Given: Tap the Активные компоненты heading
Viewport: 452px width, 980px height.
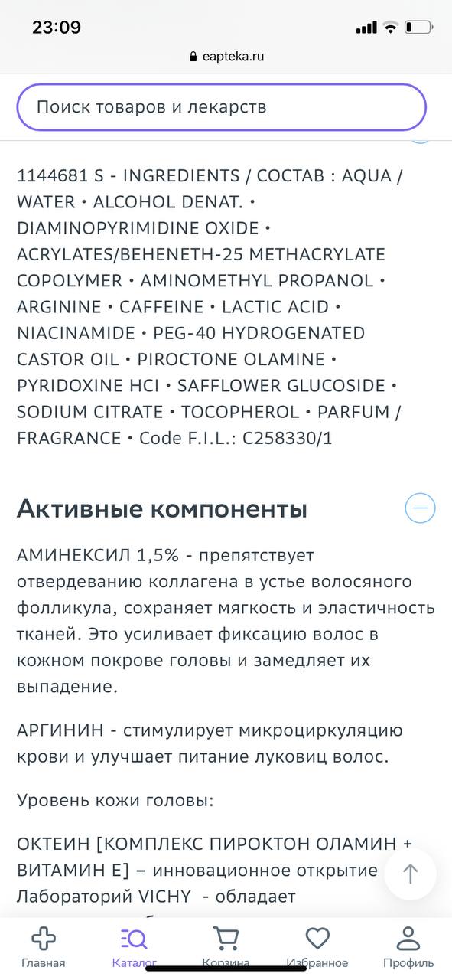Looking at the screenshot, I should [162, 508].
